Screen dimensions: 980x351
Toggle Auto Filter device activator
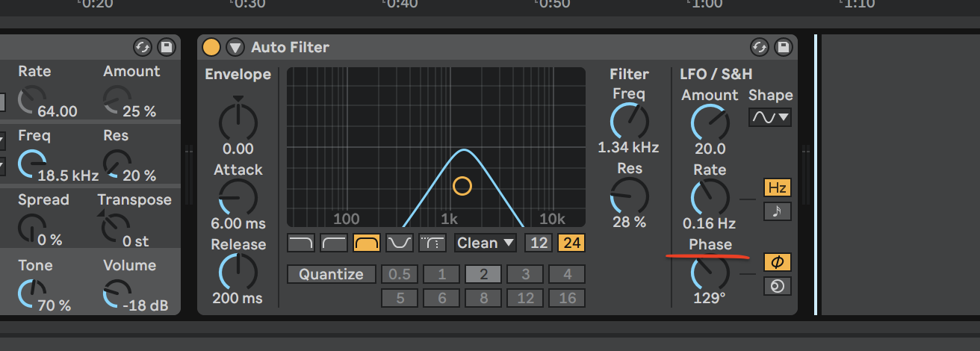211,47
